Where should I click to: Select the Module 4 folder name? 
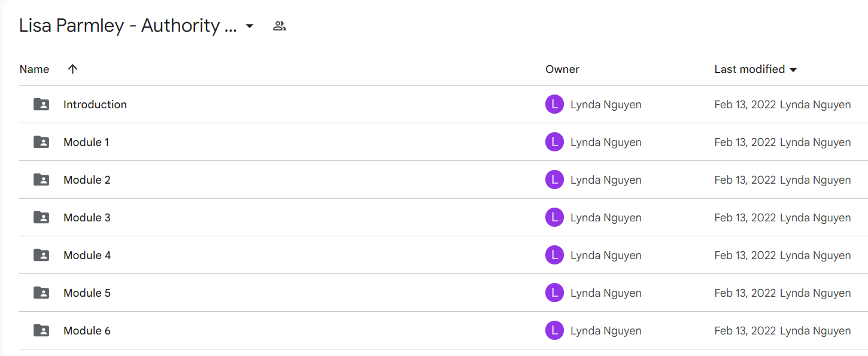pyautogui.click(x=87, y=255)
